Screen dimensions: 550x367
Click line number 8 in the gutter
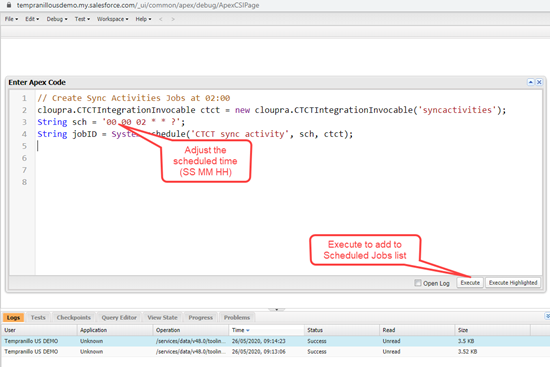pyautogui.click(x=24, y=182)
